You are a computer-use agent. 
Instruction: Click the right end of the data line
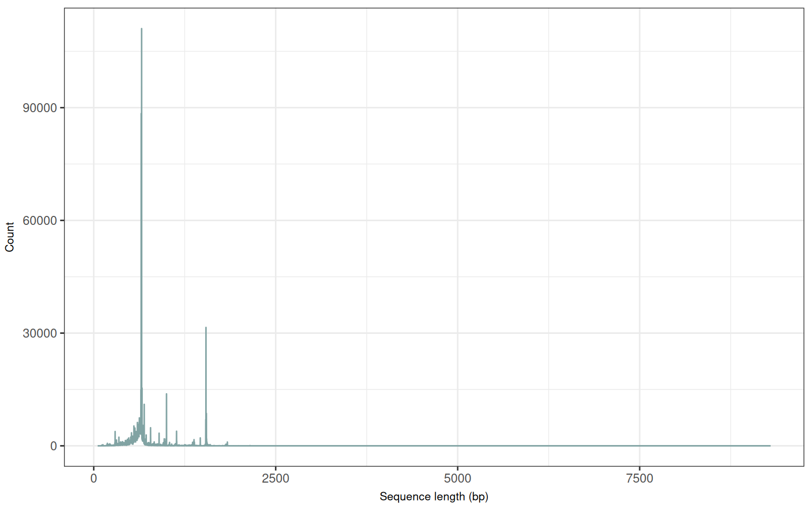click(770, 446)
